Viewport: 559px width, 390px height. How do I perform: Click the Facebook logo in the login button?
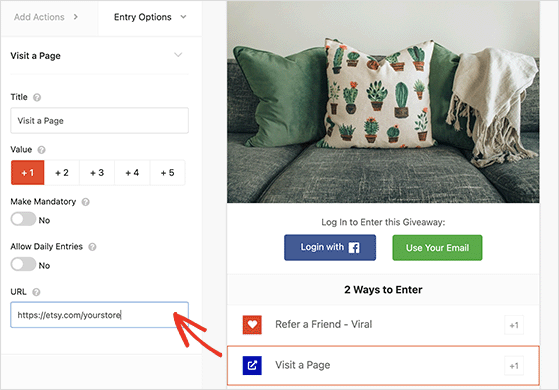click(x=354, y=247)
